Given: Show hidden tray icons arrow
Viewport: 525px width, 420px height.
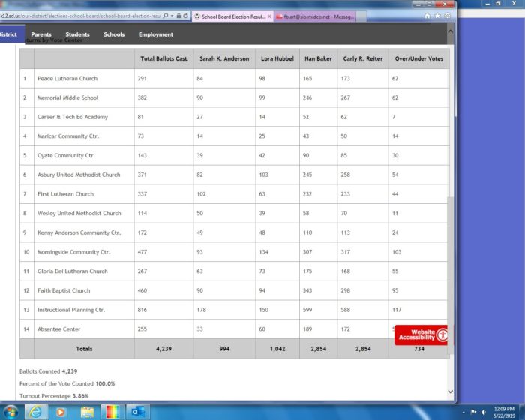Looking at the screenshot, I should point(463,412).
